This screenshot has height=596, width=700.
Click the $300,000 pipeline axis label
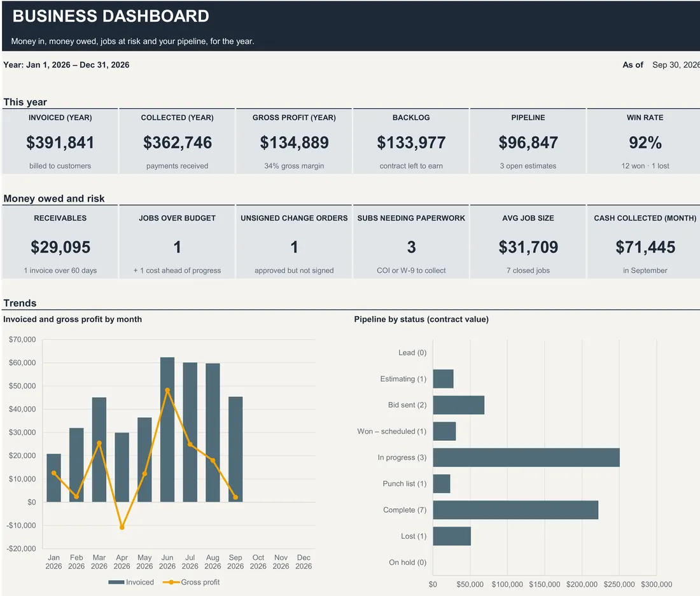656,585
